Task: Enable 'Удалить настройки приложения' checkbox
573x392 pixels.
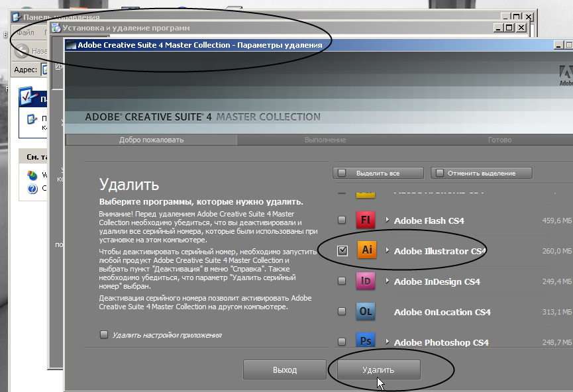Action: point(104,334)
